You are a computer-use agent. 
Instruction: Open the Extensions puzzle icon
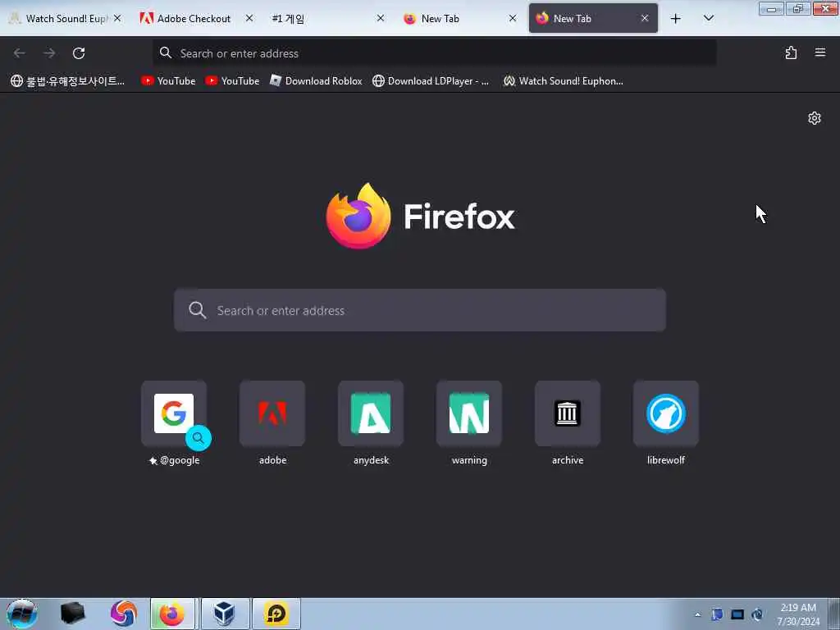point(791,52)
